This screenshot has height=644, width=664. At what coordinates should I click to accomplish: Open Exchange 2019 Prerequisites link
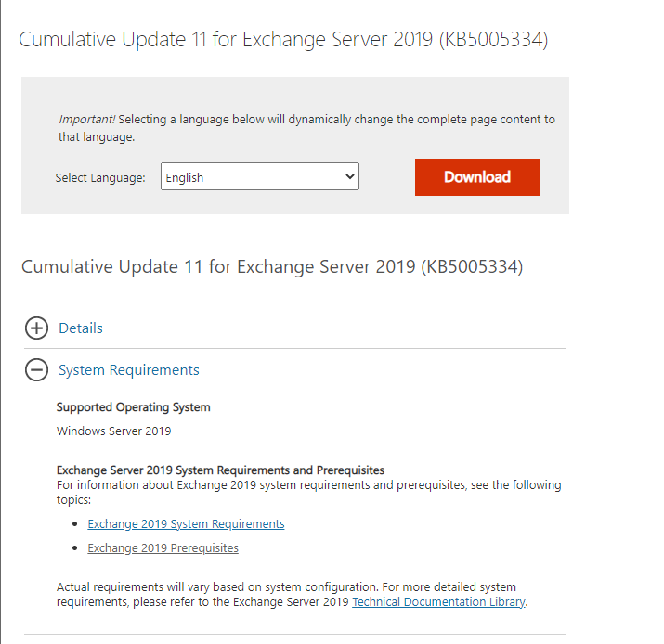[163, 547]
